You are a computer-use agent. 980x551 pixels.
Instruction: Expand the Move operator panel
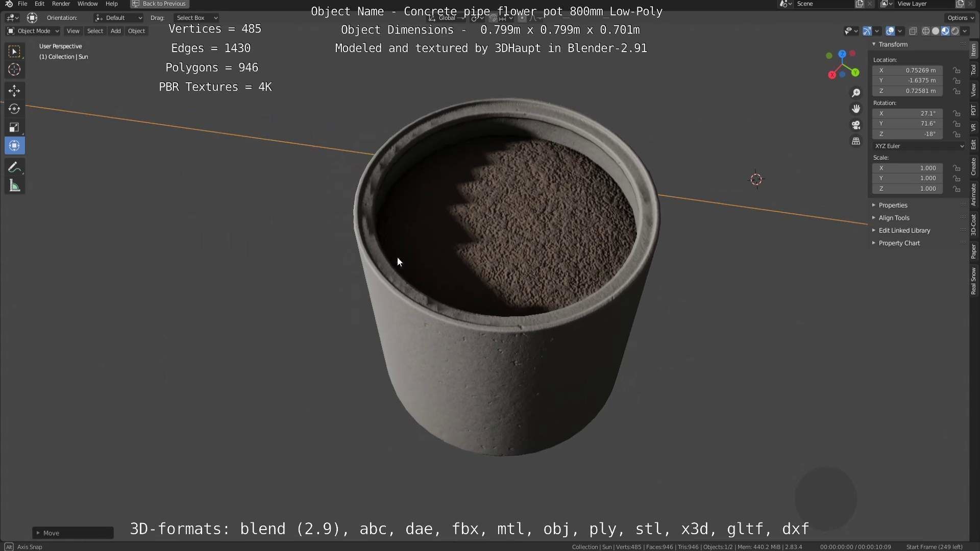(x=72, y=533)
